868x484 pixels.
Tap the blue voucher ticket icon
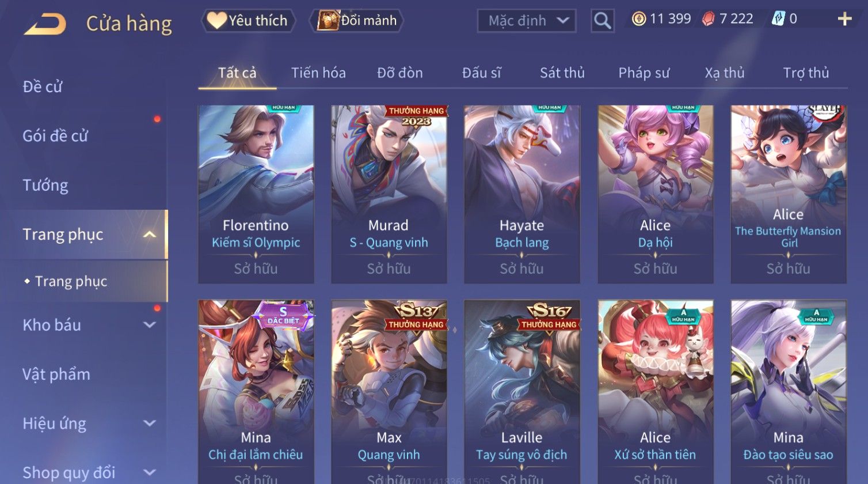(x=778, y=19)
